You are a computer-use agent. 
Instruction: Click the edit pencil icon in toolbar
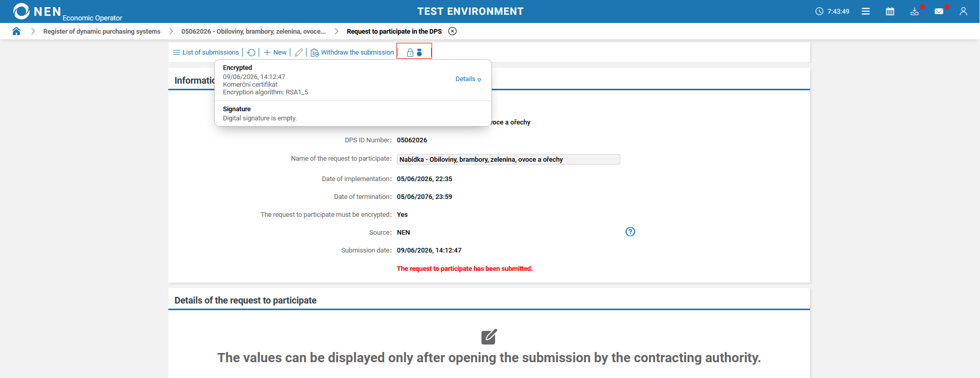[299, 53]
